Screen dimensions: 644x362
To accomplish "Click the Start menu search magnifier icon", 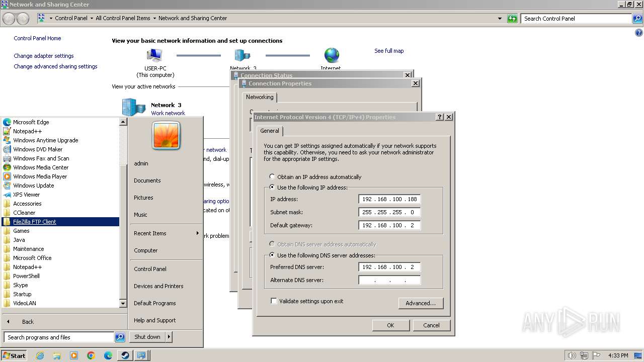I will [120, 337].
